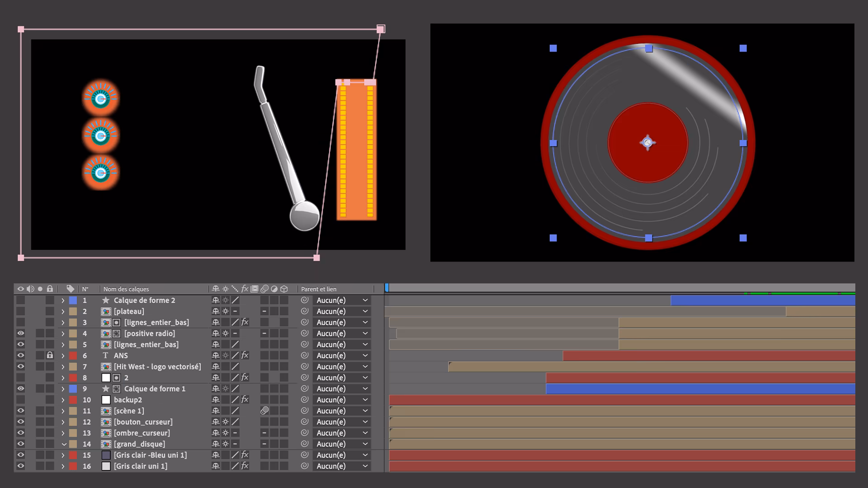Select the Gris clair uni 1 layer
868x488 pixels.
[x=141, y=466]
